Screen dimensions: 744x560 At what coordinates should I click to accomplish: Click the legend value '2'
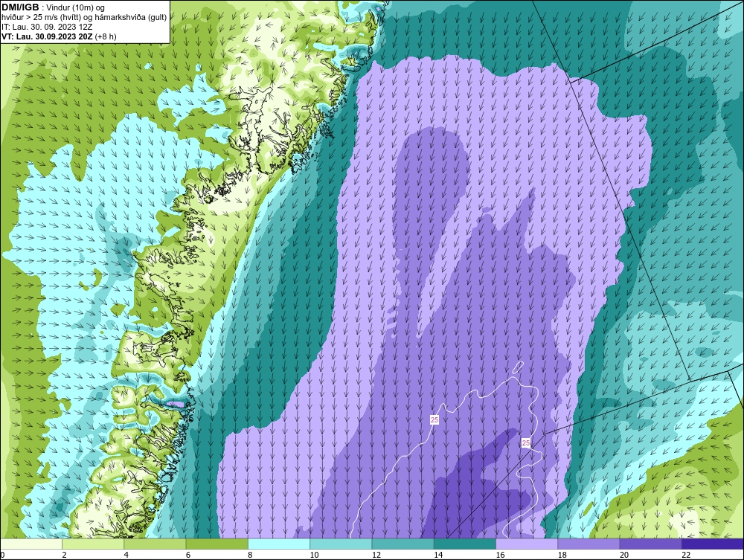(64, 556)
